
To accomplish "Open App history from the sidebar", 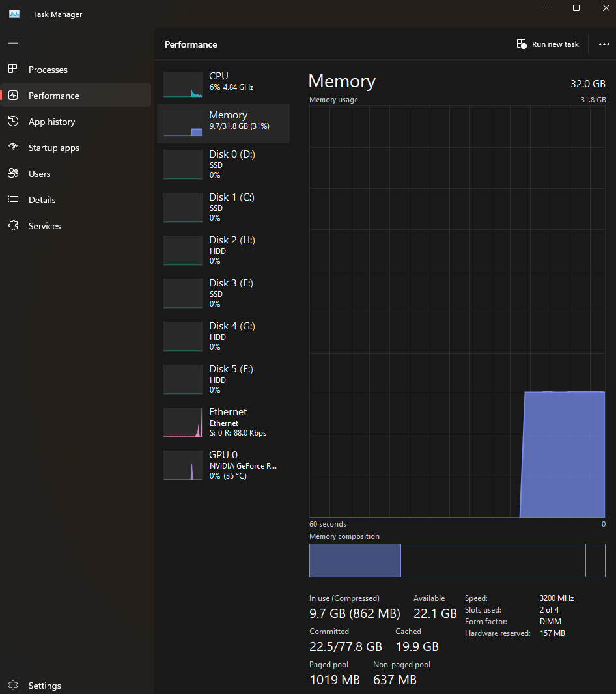I will [14, 121].
